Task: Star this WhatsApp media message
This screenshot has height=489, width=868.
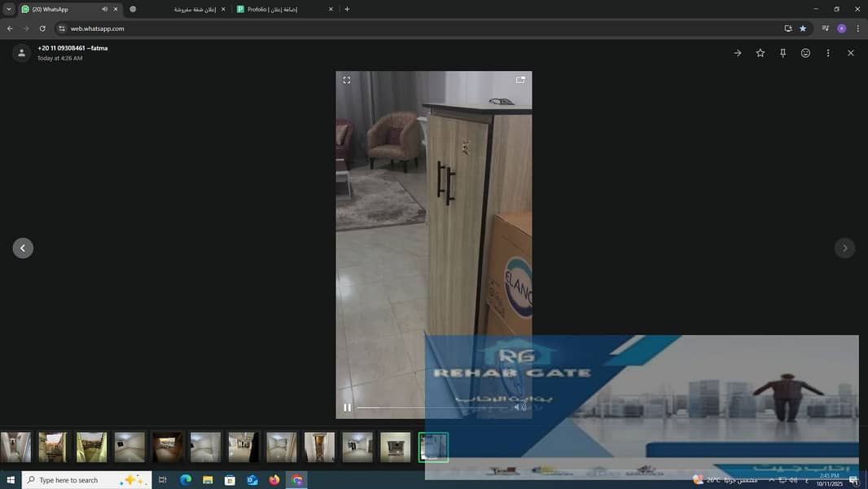Action: [761, 53]
